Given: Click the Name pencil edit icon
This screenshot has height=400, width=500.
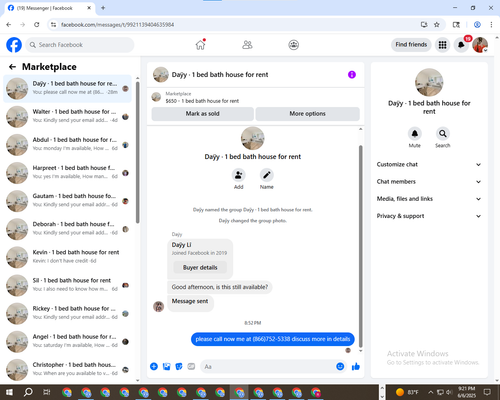Looking at the screenshot, I should [x=267, y=175].
